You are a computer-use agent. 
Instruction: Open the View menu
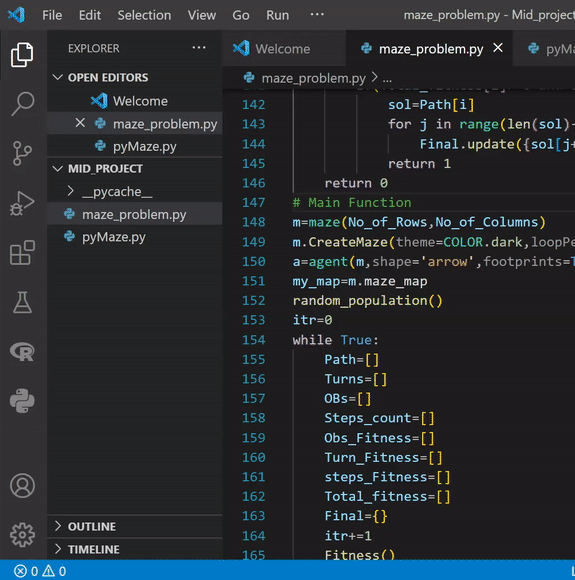[x=202, y=15]
